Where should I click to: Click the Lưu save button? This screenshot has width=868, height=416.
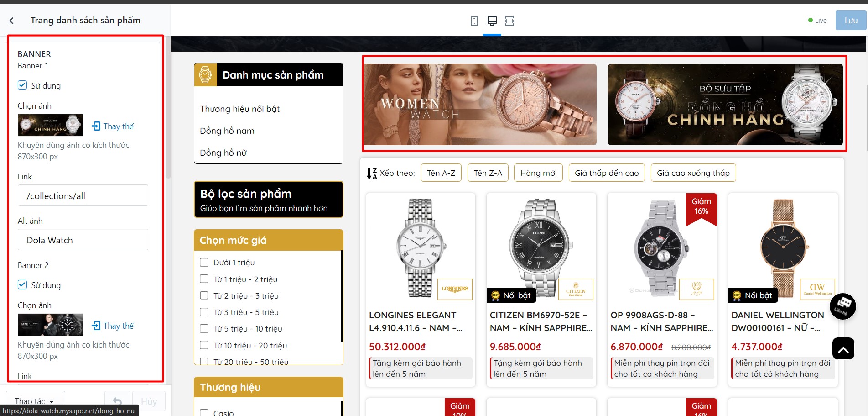click(851, 21)
